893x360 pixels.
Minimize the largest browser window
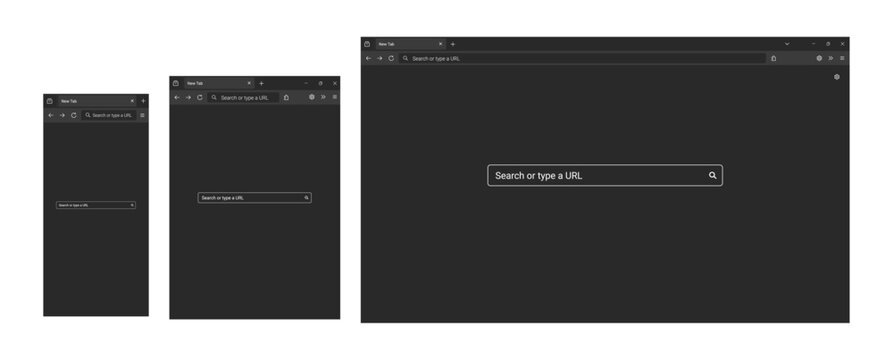813,44
